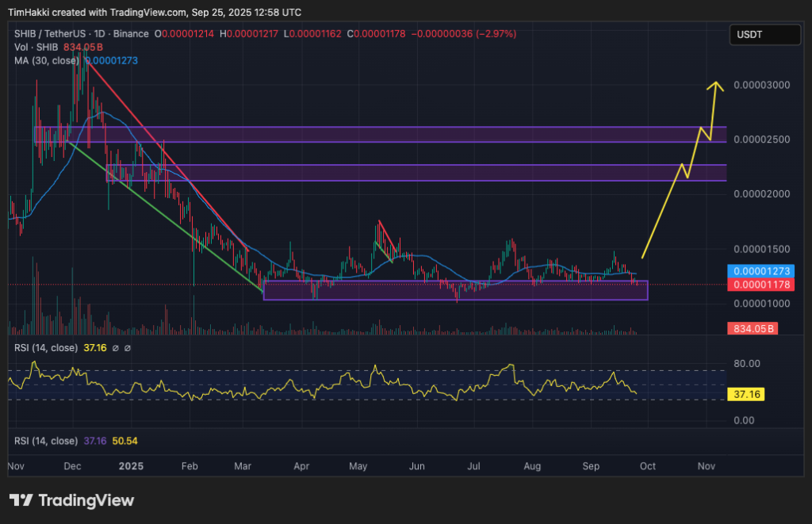The image size is (812, 524).
Task: Click the first ∅ symbol beside upper RSI value
Action: (117, 347)
